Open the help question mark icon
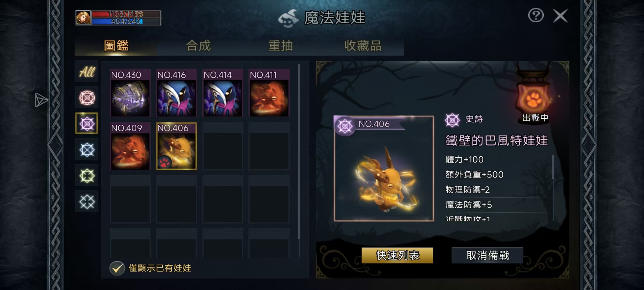The height and width of the screenshot is (290, 644). tap(536, 15)
